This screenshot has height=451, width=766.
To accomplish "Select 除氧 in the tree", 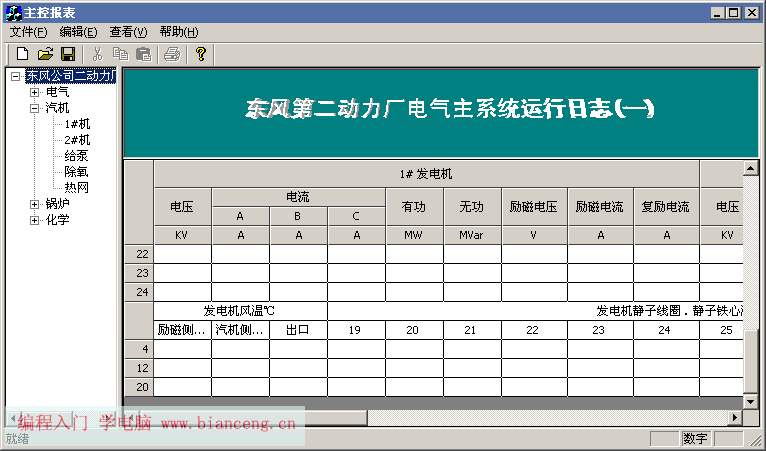I will 76,172.
